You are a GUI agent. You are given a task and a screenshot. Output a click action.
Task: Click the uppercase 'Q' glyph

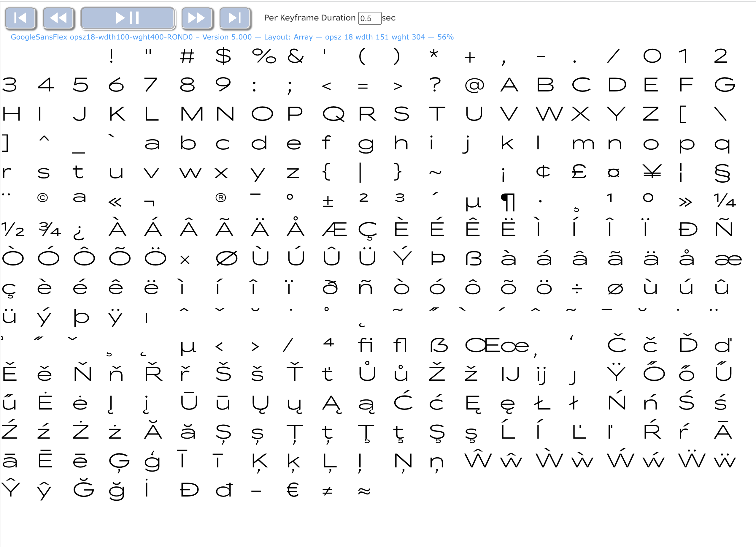(x=333, y=114)
